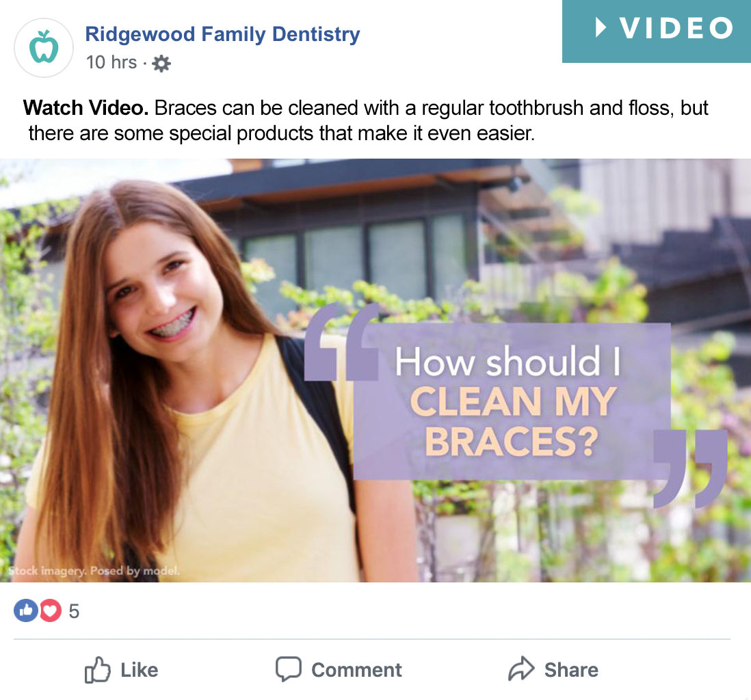The image size is (751, 700).
Task: Click the Share arrow icon
Action: [x=521, y=669]
